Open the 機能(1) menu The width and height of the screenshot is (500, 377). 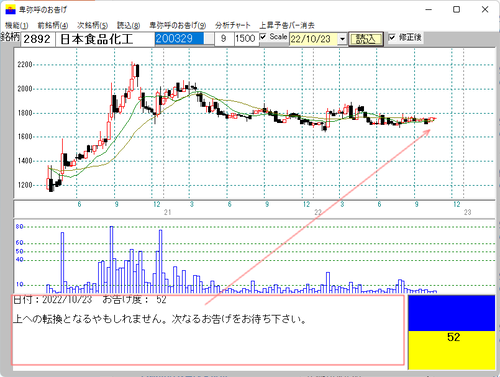16,25
